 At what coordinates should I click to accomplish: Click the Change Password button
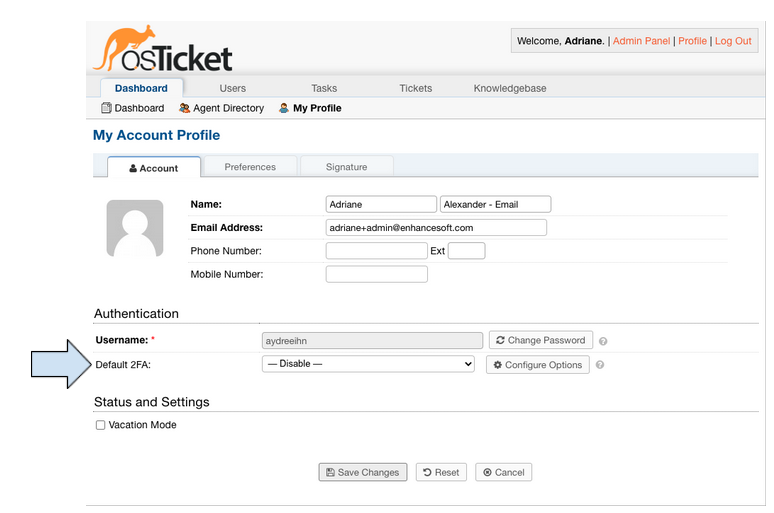tap(540, 340)
